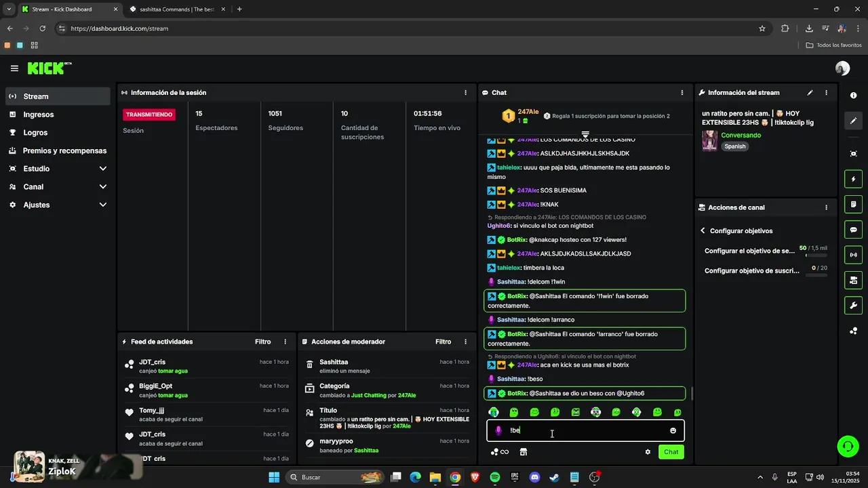Open Premios y recompensas in the sidebar
Screen dimensions: 868x488
58,150
